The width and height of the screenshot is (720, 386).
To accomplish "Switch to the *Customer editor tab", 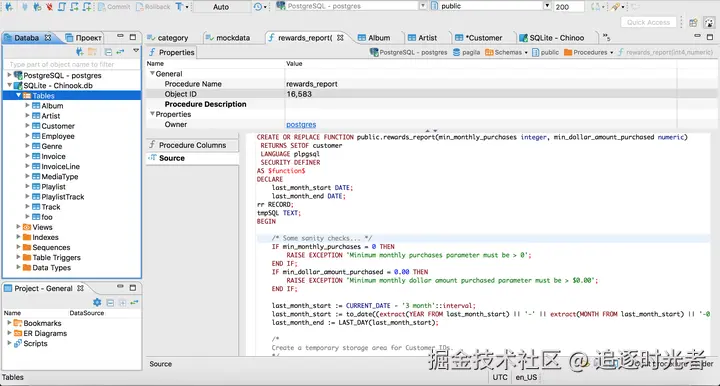I will tap(479, 38).
